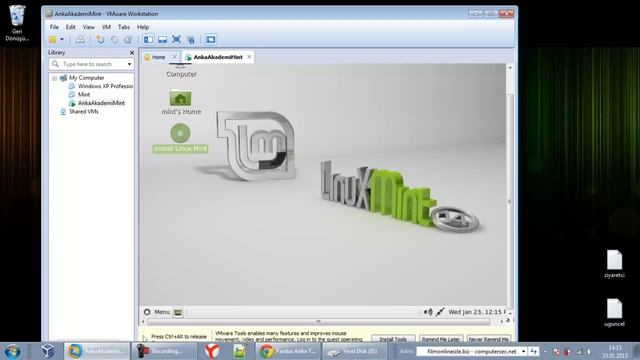Click the Mint volume speaker icon

pos(427,312)
